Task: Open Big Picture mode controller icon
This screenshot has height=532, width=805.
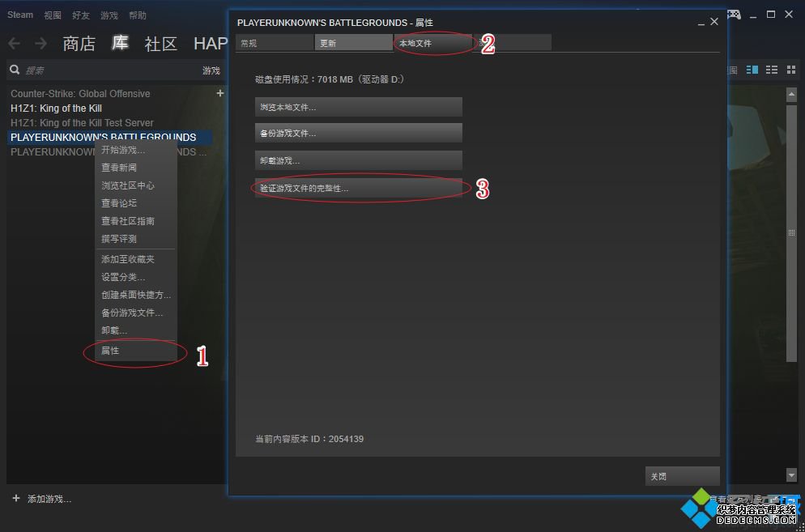Action: (734, 15)
